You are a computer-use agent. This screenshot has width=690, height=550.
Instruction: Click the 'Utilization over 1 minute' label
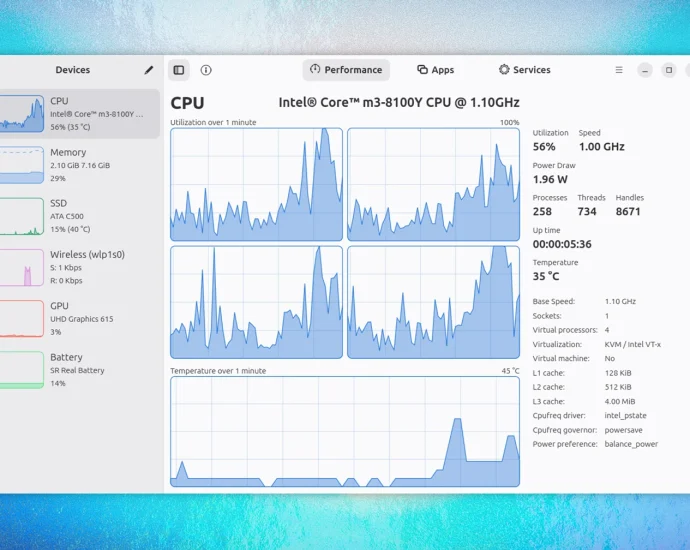click(213, 122)
